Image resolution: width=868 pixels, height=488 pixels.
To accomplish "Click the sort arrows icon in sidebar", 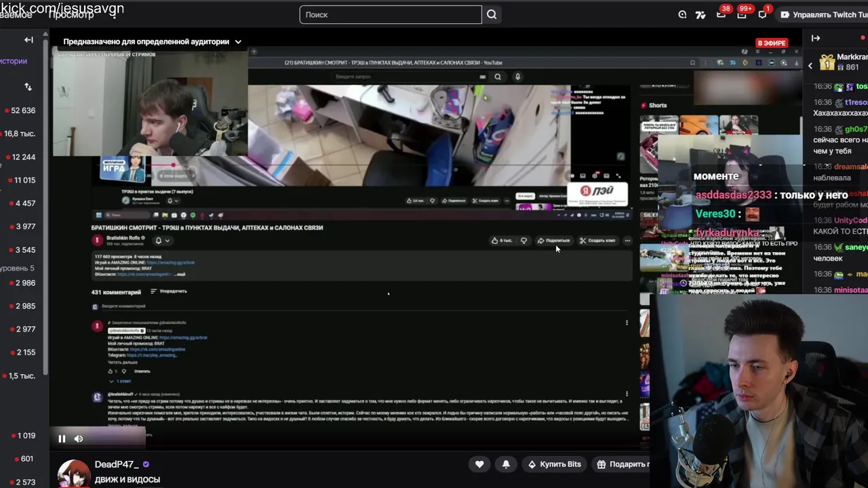I will click(28, 87).
